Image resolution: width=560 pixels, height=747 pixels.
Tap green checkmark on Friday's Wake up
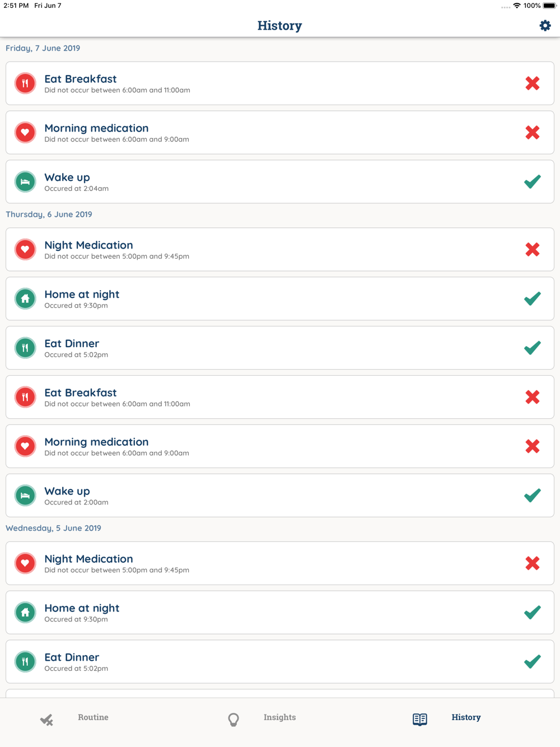click(x=533, y=182)
